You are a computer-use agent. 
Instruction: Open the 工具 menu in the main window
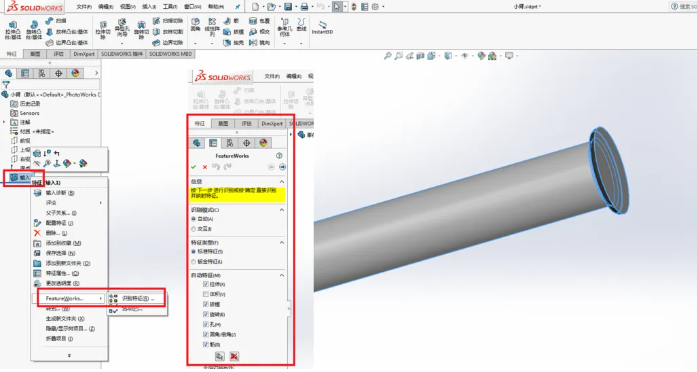coord(170,7)
